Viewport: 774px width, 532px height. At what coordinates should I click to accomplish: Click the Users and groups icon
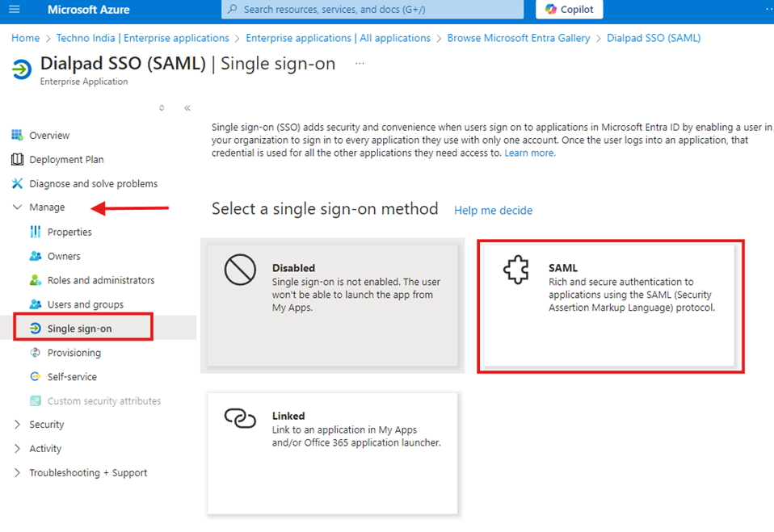36,304
